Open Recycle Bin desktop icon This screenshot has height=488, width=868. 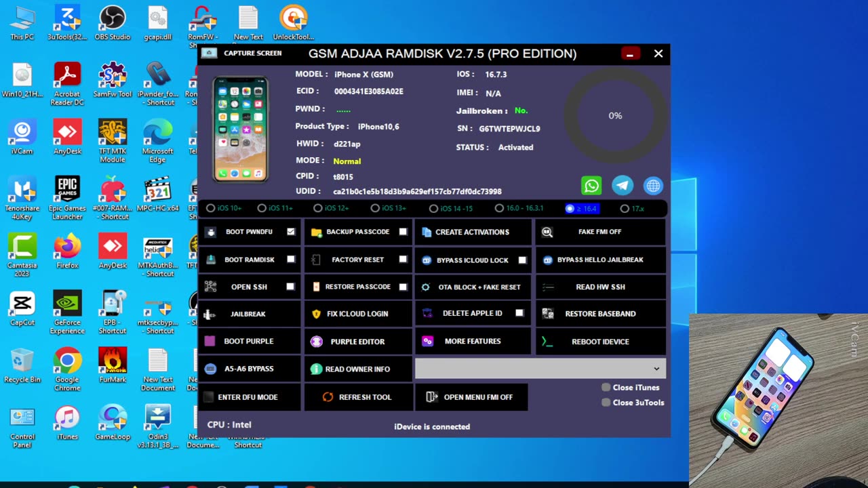[22, 366]
